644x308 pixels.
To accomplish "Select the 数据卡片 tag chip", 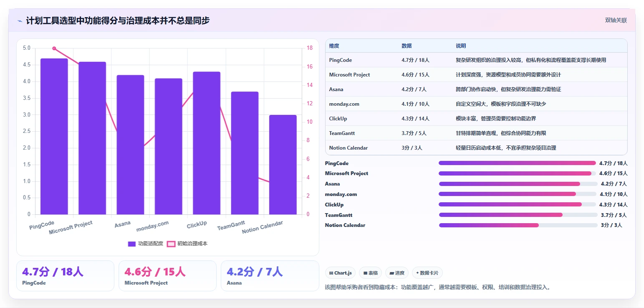I will pyautogui.click(x=427, y=273).
